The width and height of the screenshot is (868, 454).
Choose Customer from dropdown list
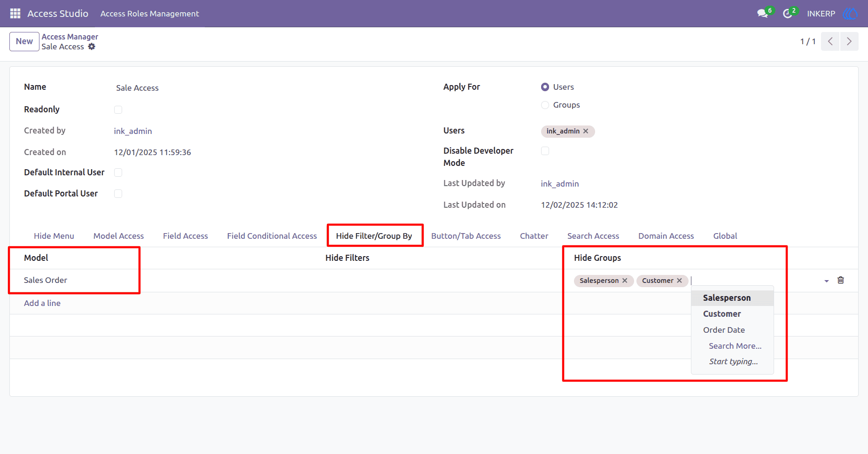(732, 314)
